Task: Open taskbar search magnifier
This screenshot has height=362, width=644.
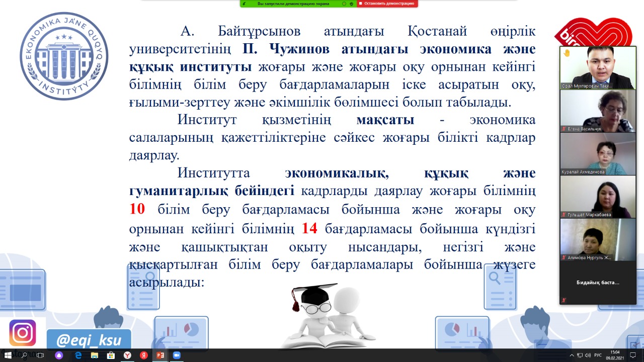Action: pyautogui.click(x=24, y=355)
